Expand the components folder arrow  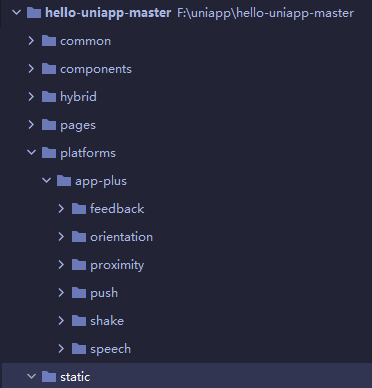(31, 69)
